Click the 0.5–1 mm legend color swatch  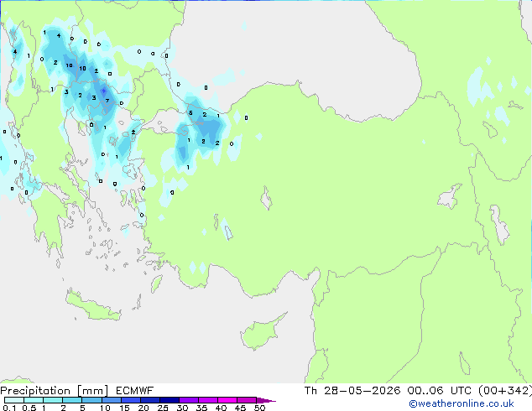coord(34,400)
